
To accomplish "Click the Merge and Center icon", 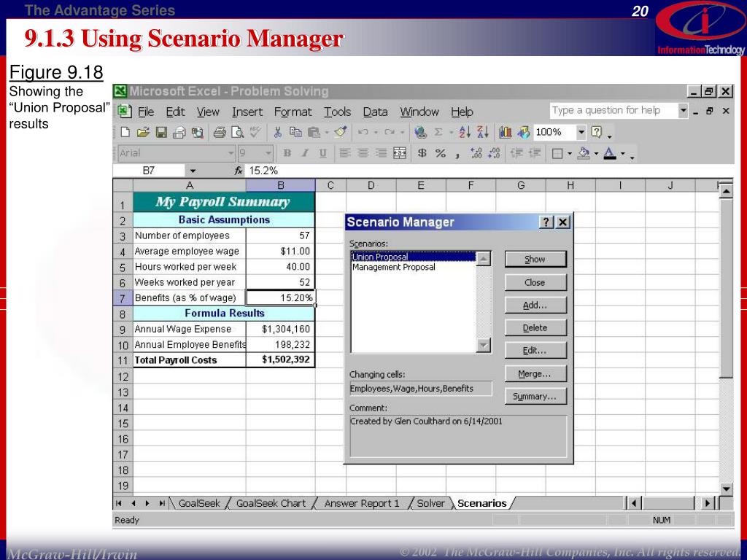I will pyautogui.click(x=399, y=153).
